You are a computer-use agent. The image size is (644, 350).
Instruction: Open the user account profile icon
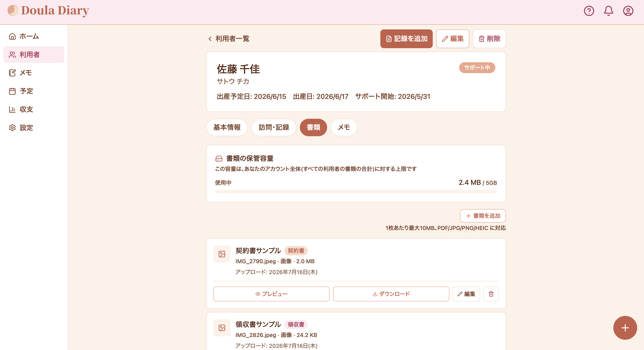point(628,11)
